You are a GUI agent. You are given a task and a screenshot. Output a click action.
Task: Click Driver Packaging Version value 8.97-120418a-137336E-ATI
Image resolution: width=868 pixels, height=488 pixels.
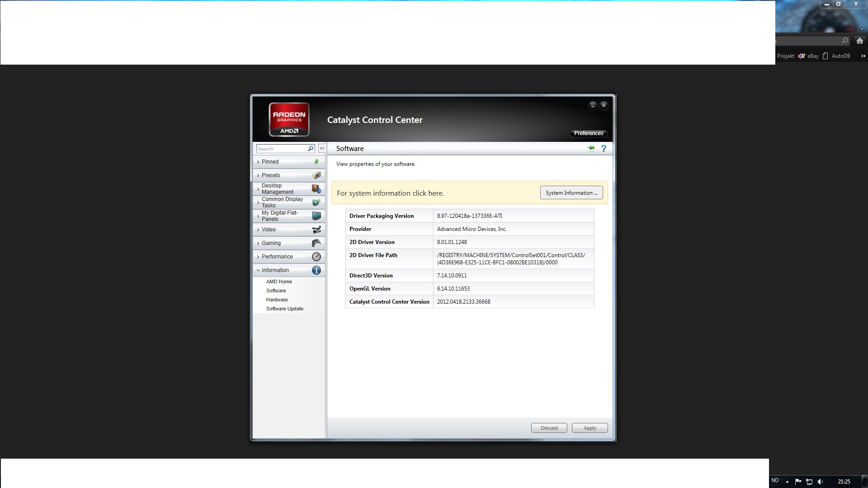pos(469,216)
